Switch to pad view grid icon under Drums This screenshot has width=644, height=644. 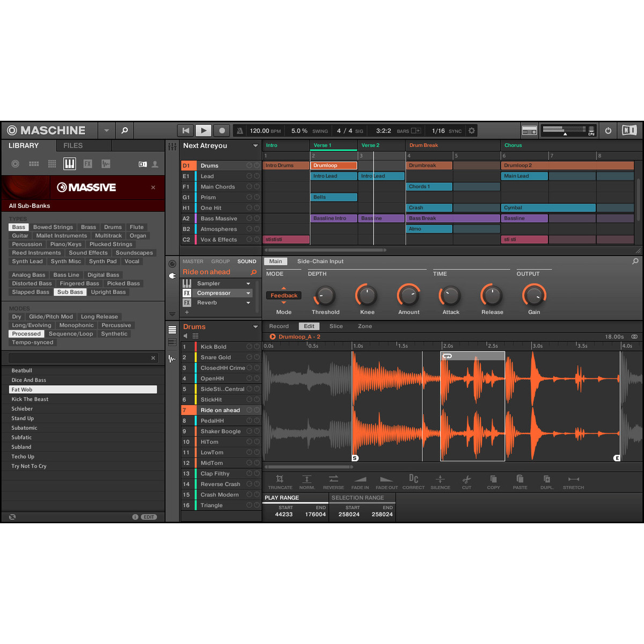tap(195, 336)
